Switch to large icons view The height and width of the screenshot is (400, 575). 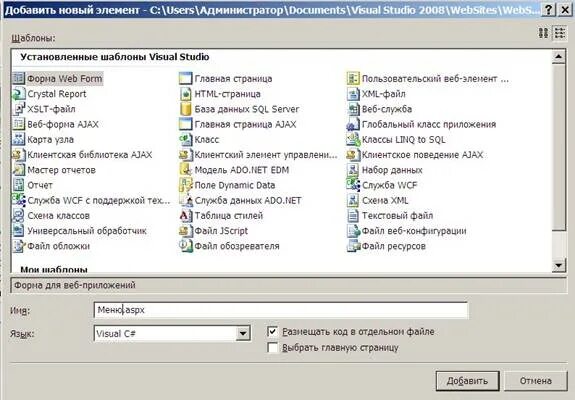pyautogui.click(x=543, y=33)
